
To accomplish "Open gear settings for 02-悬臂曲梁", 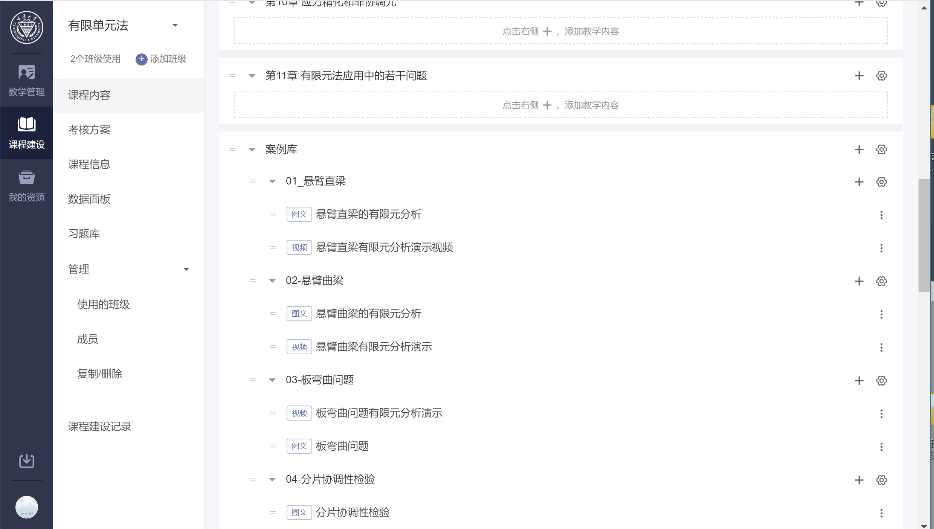I will coord(881,281).
